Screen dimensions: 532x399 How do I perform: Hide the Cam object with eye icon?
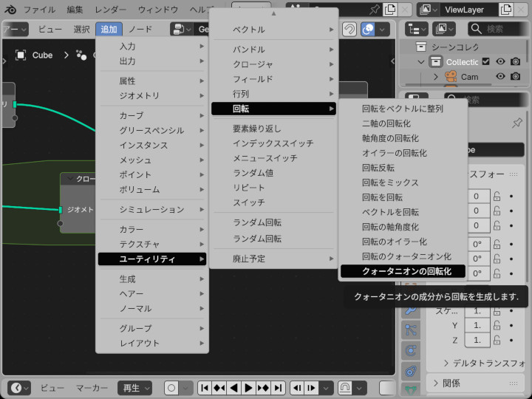(501, 77)
